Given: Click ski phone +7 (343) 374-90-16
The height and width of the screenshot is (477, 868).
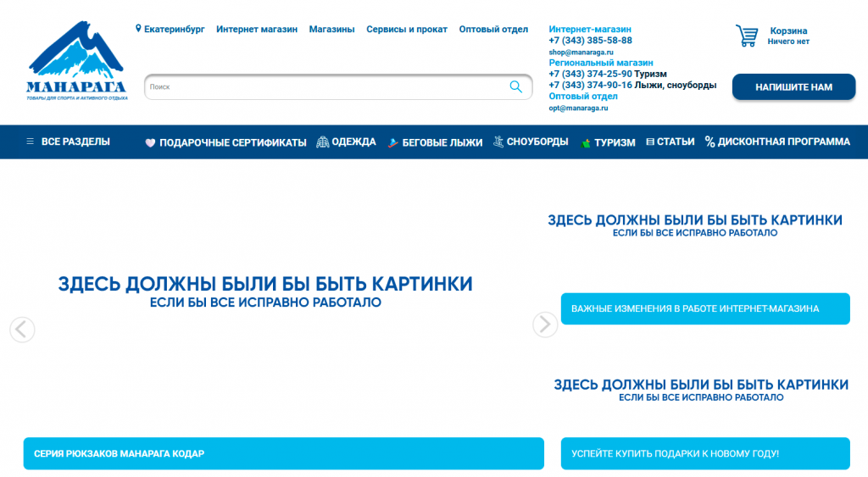Looking at the screenshot, I should pyautogui.click(x=590, y=85).
